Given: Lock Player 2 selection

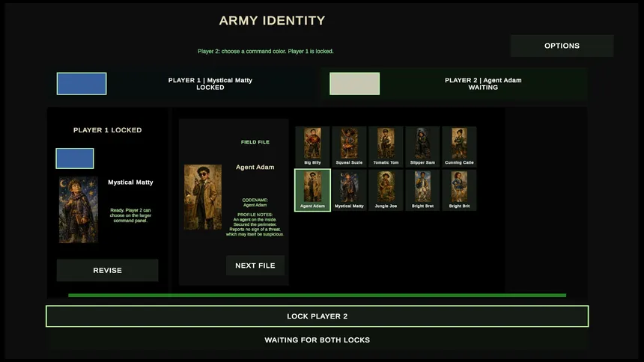Looking at the screenshot, I should point(317,316).
